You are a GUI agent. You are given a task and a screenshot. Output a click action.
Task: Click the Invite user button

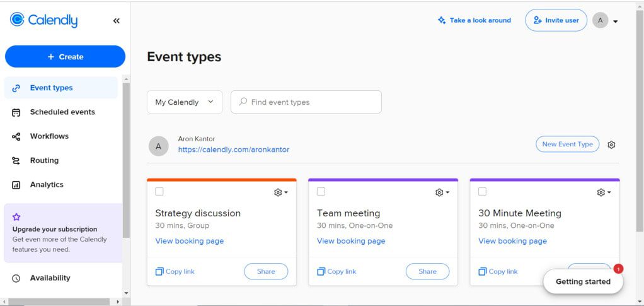point(556,20)
